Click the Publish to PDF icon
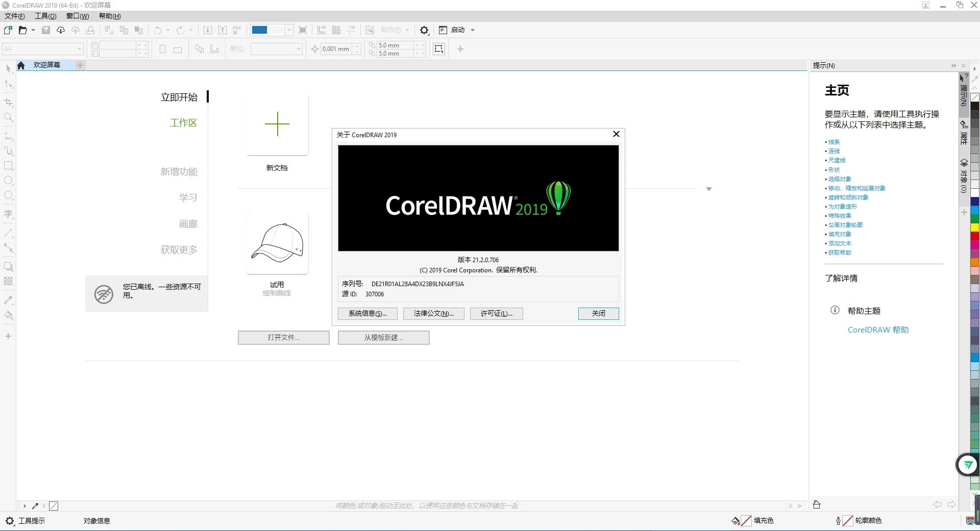This screenshot has width=980, height=531. click(237, 30)
